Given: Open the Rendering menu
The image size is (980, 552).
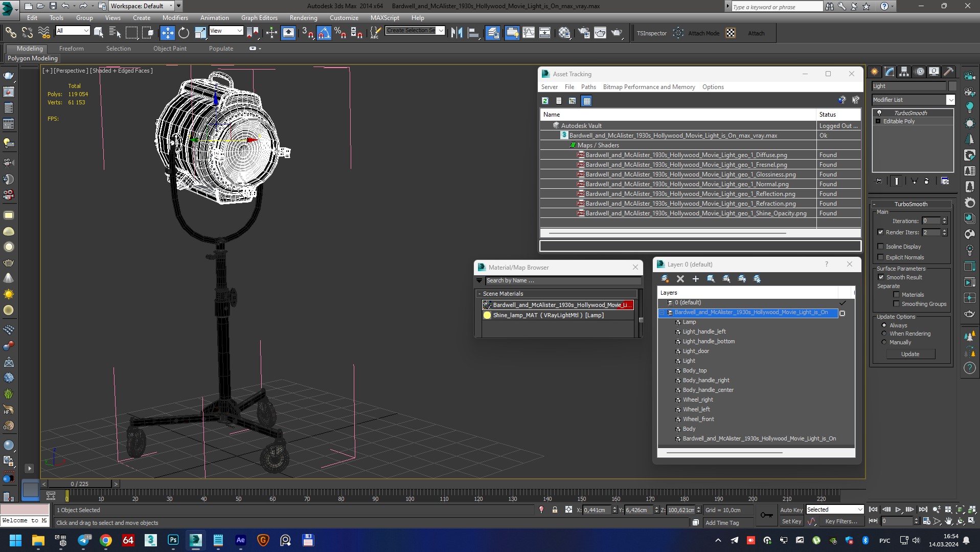Looking at the screenshot, I should click(x=303, y=17).
